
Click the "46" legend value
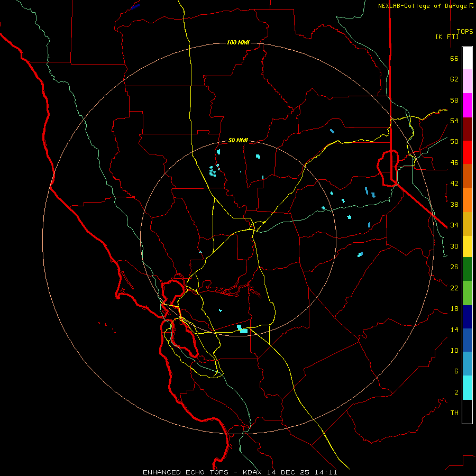click(454, 163)
